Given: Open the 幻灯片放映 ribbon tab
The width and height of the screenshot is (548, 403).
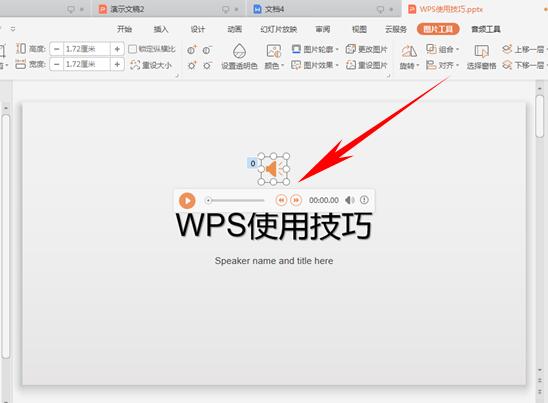Looking at the screenshot, I should coord(279,29).
